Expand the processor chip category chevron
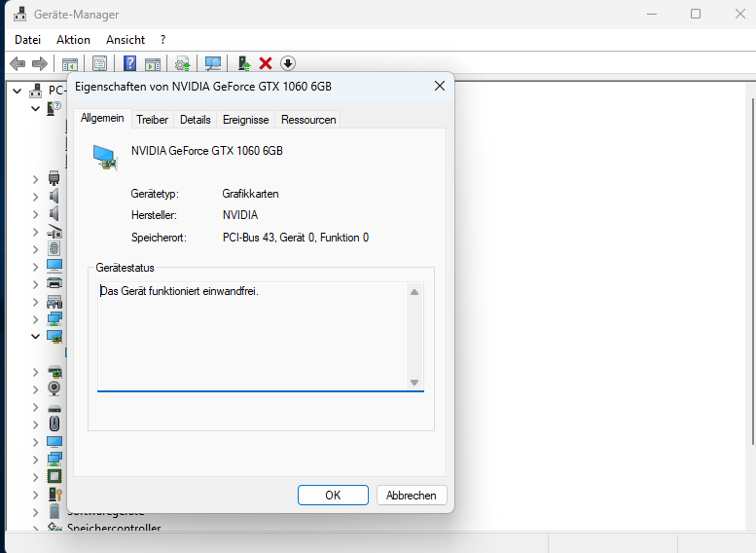 pyautogui.click(x=35, y=477)
